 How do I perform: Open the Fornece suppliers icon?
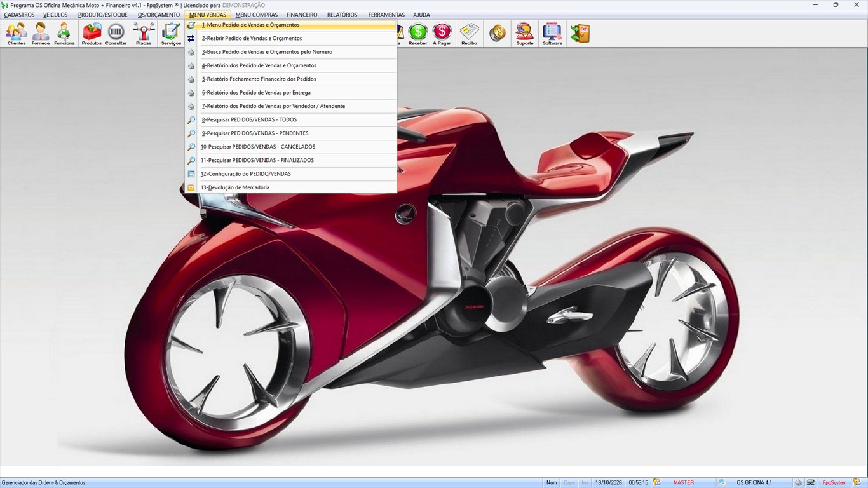pyautogui.click(x=41, y=34)
